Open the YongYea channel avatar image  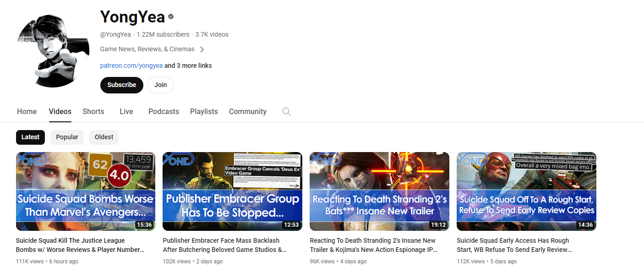click(53, 51)
